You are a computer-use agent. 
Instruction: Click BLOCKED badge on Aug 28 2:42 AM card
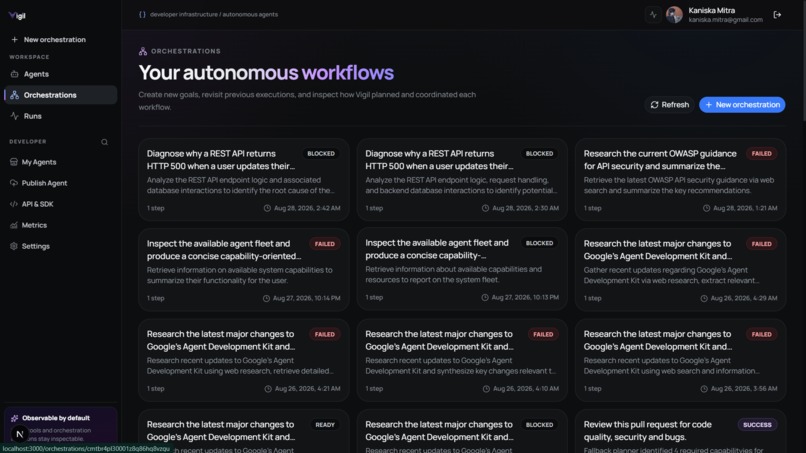tap(321, 154)
